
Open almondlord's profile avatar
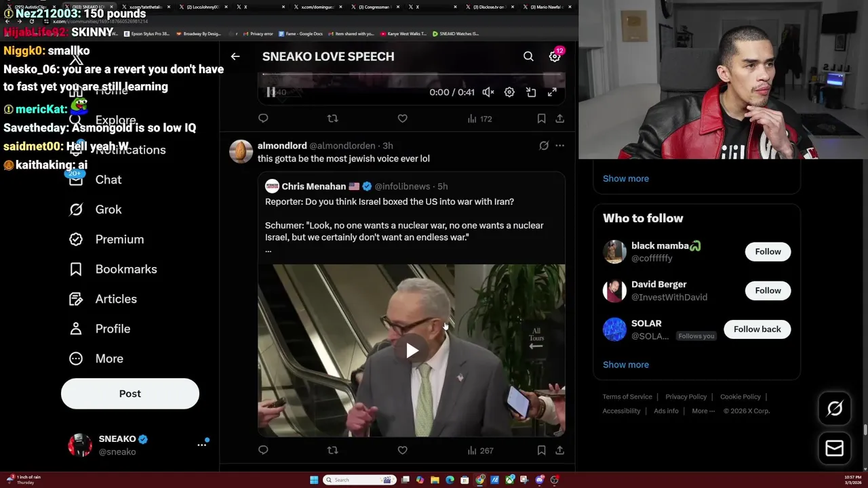(x=241, y=151)
